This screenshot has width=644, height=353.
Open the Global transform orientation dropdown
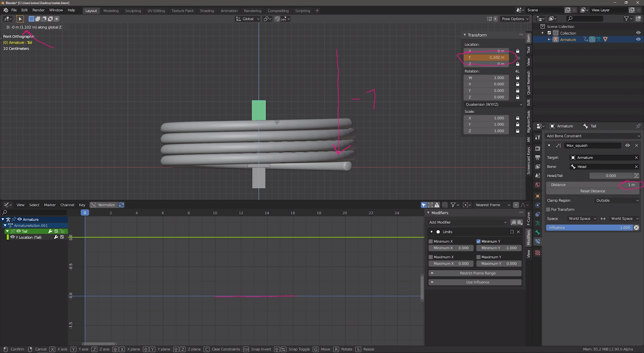pos(248,19)
